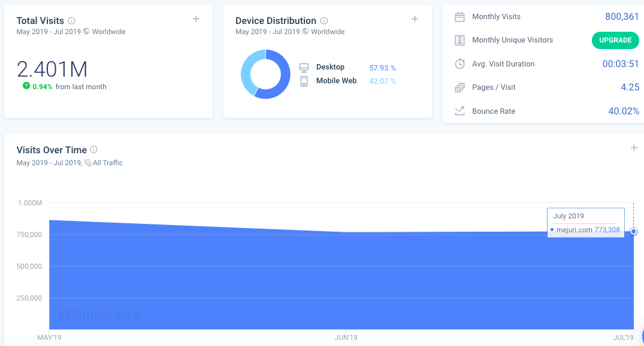Click the July 2019 data point marker
The image size is (644, 346).
(x=634, y=232)
